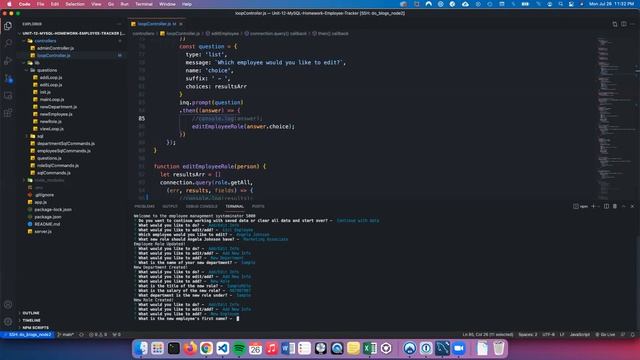Open the Source Control view
This screenshot has height=360, width=640.
click(x=8, y=78)
